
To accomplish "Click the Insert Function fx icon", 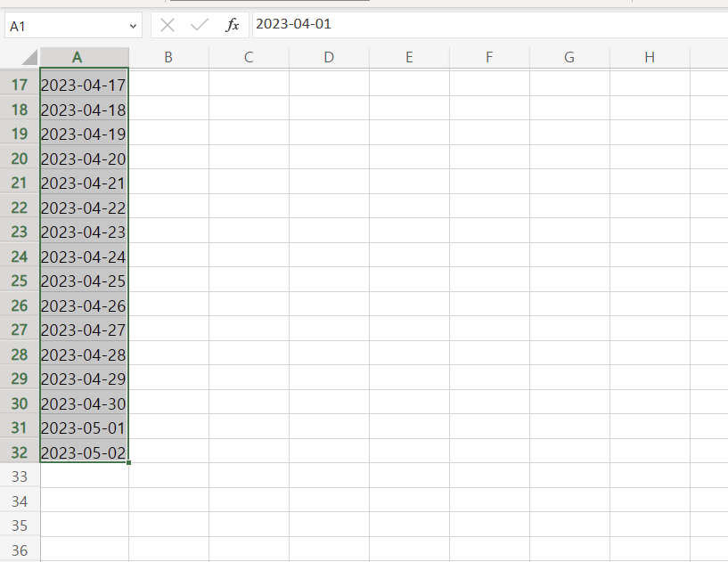I will [233, 25].
